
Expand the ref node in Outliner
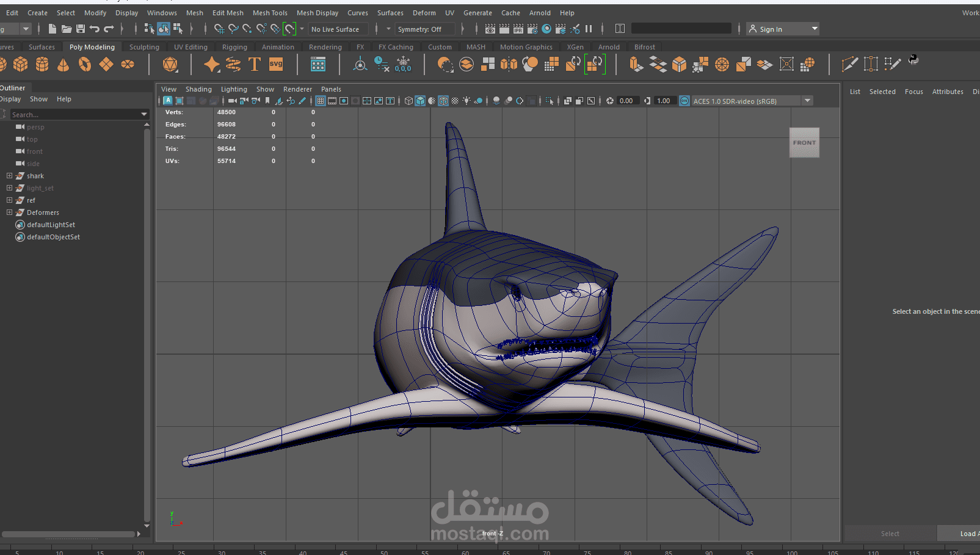[9, 200]
